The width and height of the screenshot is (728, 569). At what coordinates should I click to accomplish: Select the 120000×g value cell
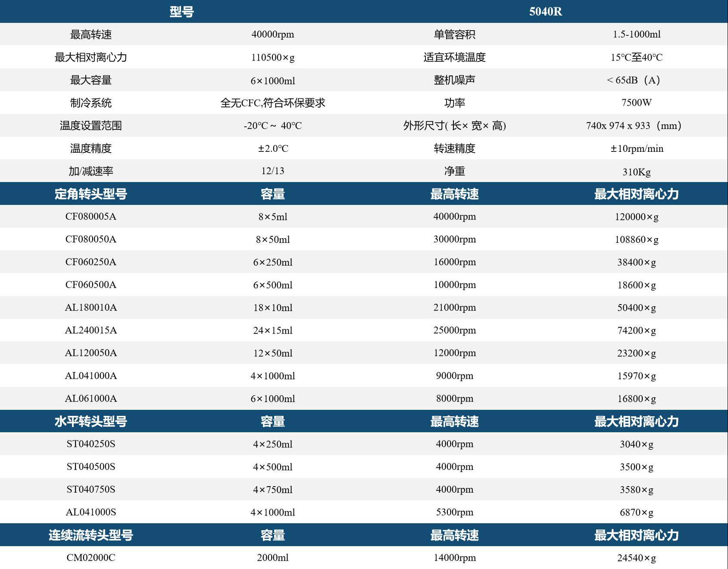coord(636,217)
